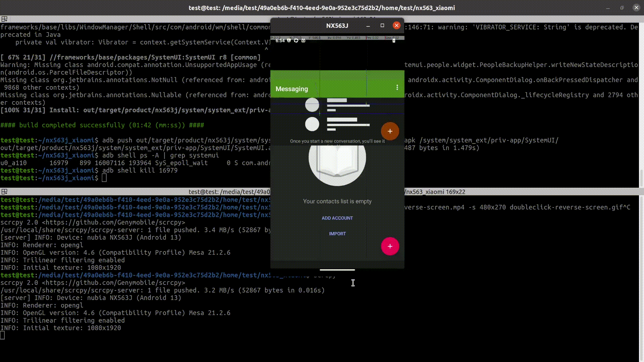644x362 pixels.
Task: Tap the Messaging app title
Action: click(291, 89)
